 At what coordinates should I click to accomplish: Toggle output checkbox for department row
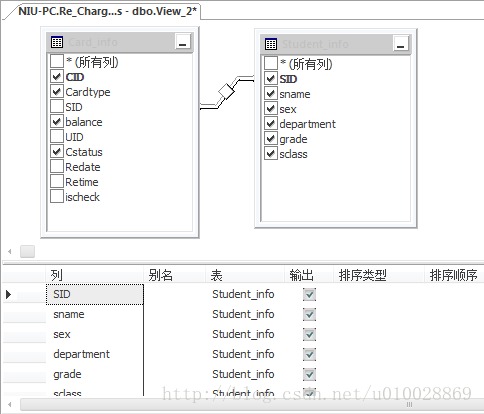point(309,354)
